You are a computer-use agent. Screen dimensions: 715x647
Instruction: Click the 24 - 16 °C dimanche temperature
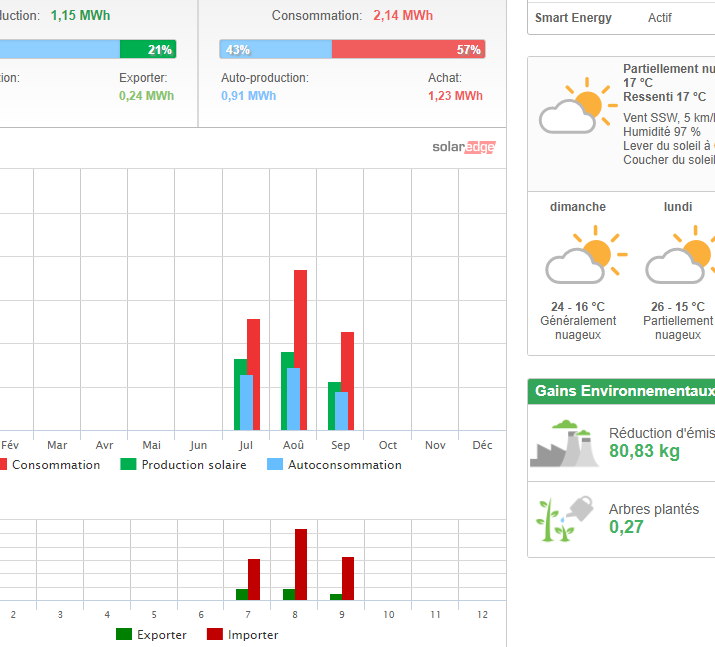[x=578, y=306]
